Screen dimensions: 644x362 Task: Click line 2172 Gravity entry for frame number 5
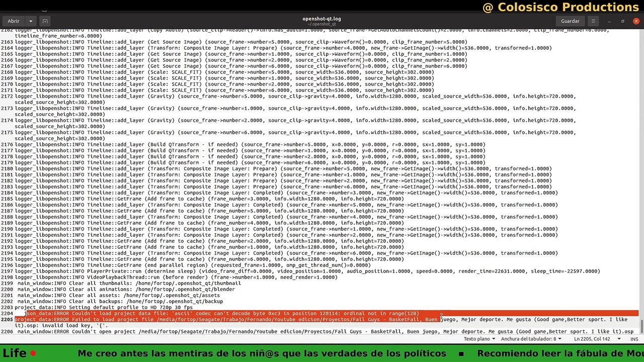pyautogui.click(x=295, y=99)
